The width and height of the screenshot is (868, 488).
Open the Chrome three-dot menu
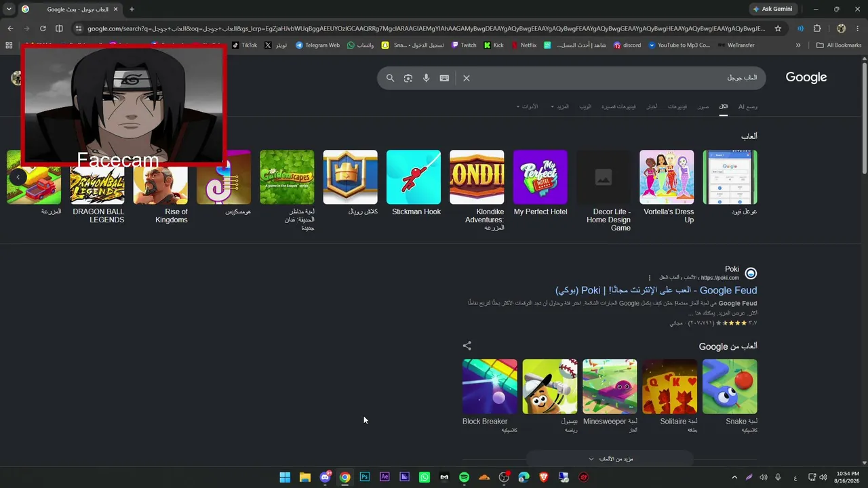[x=858, y=28]
